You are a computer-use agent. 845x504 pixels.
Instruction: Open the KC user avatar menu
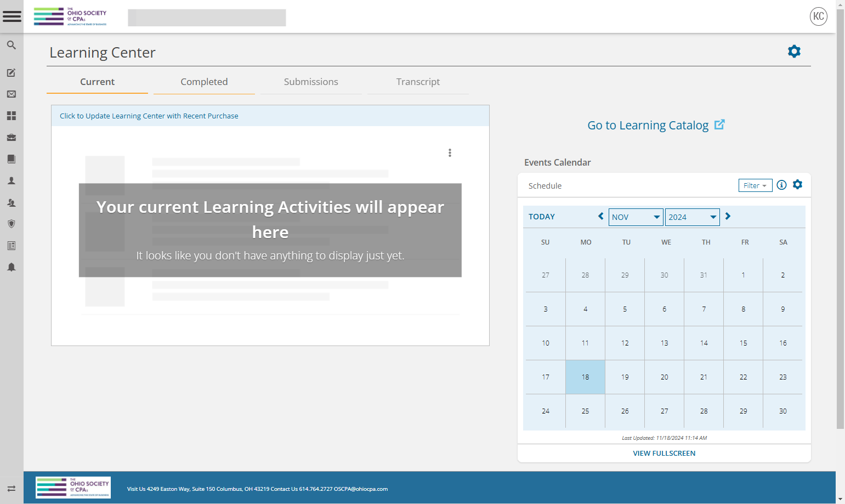(819, 16)
